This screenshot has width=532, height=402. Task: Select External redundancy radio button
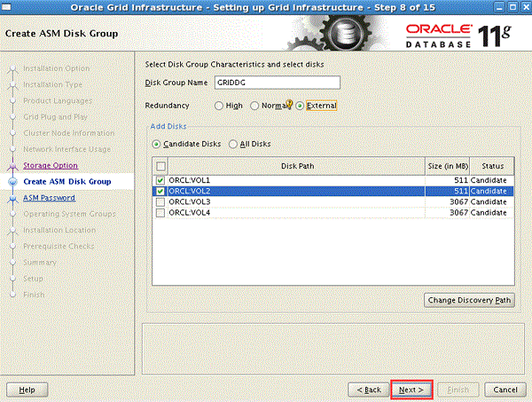tap(300, 106)
